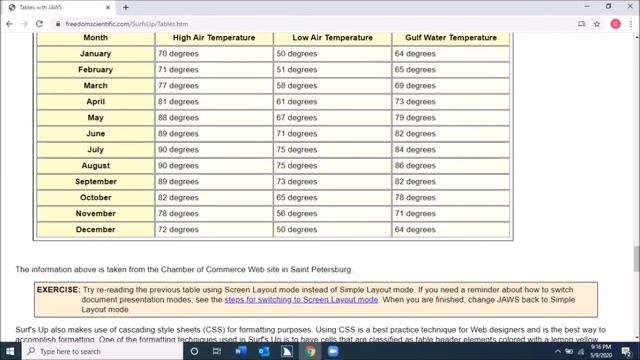
Task: Click the May row header
Action: click(96, 118)
